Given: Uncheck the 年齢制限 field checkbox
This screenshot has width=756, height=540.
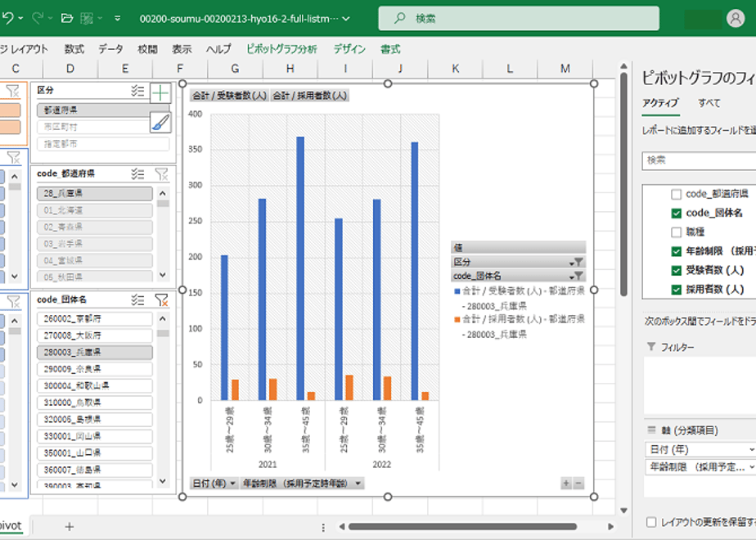Looking at the screenshot, I should (x=676, y=251).
